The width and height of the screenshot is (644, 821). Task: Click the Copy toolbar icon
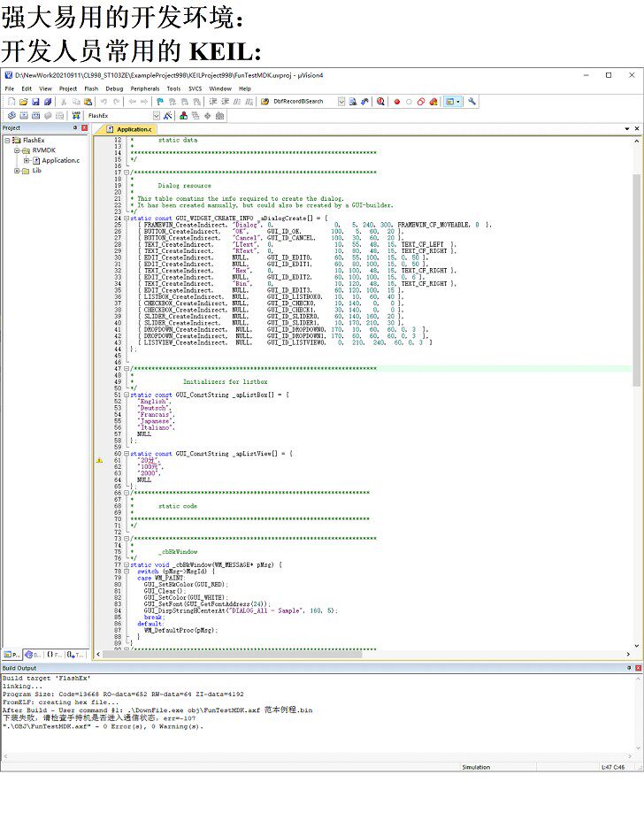(x=76, y=102)
